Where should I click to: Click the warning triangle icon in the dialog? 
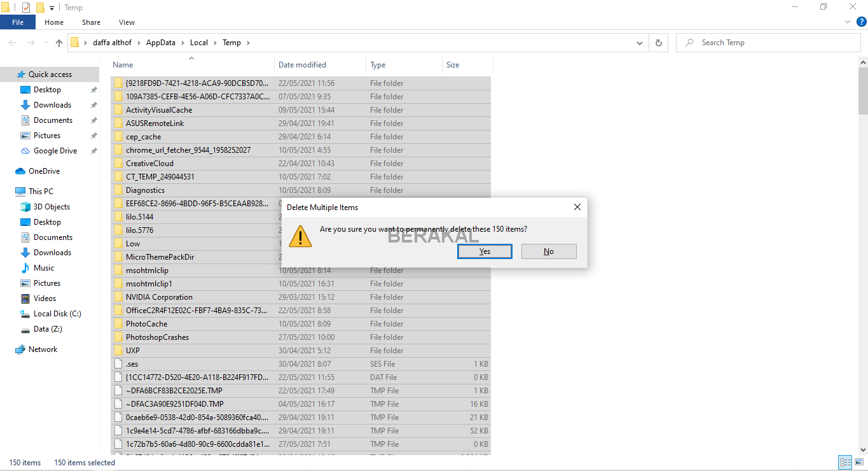click(x=300, y=236)
